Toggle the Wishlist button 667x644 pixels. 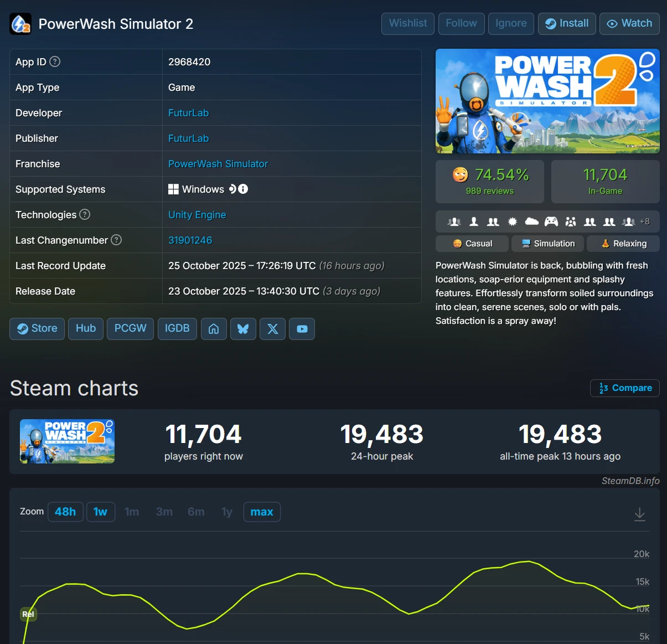coord(408,24)
